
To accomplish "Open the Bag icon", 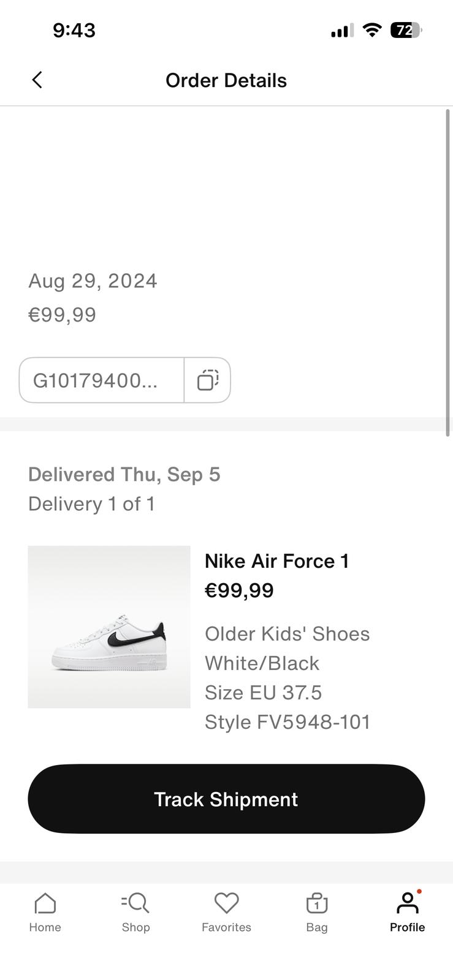I will coord(317,903).
